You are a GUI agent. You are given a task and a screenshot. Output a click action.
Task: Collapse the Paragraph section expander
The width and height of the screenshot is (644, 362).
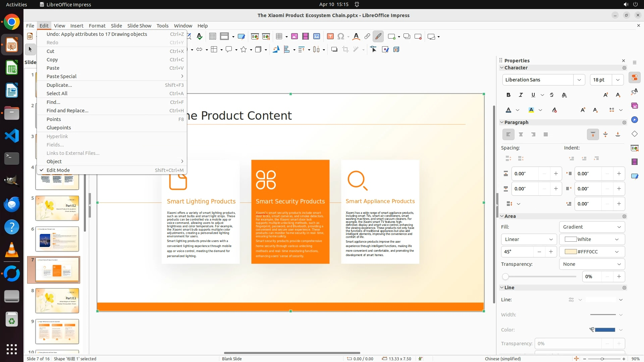(x=502, y=122)
